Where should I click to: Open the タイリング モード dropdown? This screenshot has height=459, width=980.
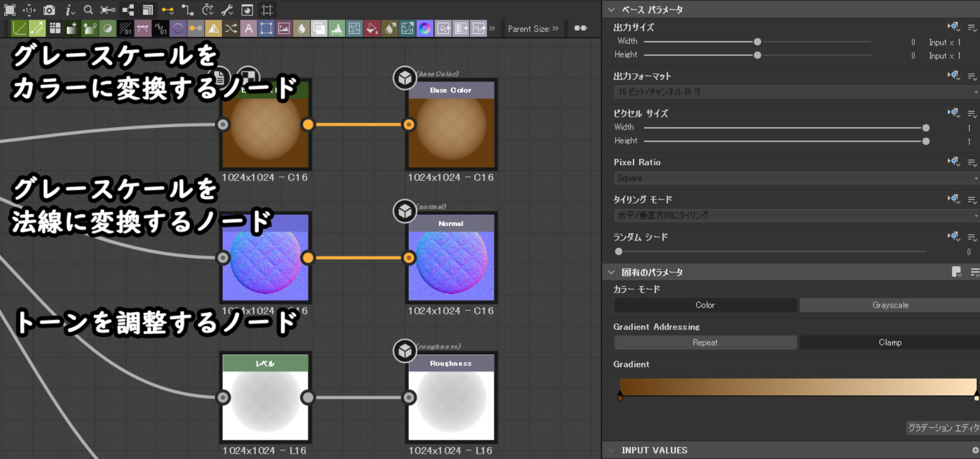click(796, 215)
